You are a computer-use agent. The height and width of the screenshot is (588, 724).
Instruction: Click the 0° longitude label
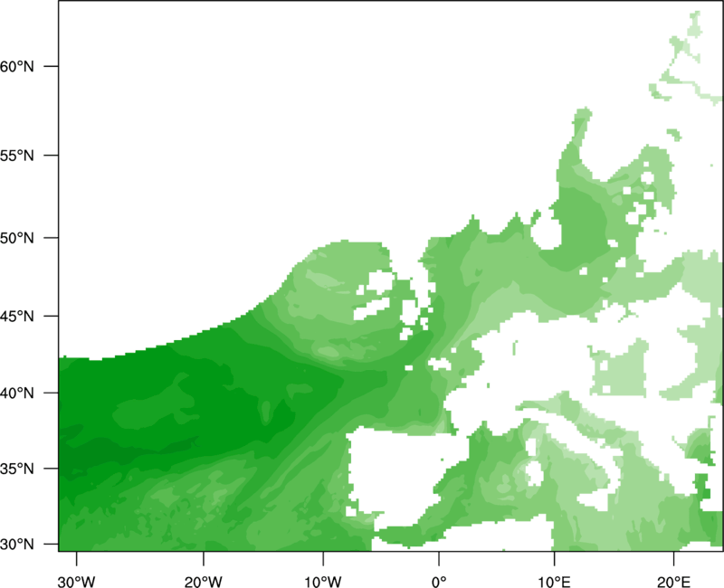pos(439,582)
